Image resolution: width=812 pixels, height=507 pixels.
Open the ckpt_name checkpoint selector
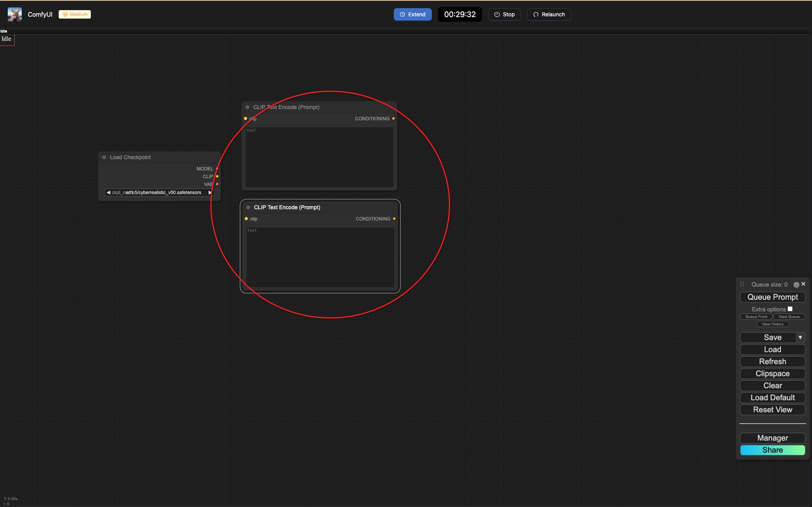pos(159,193)
